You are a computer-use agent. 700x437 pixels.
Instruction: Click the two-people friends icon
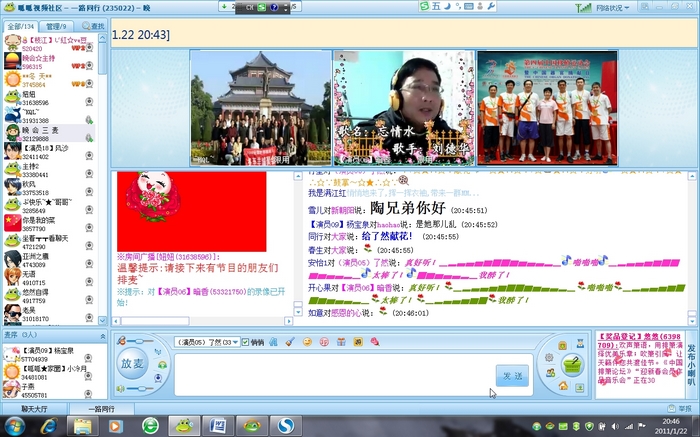(x=551, y=373)
